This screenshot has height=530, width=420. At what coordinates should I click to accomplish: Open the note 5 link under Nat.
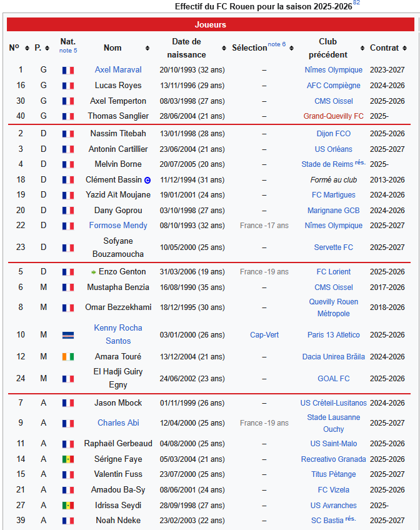click(x=68, y=51)
